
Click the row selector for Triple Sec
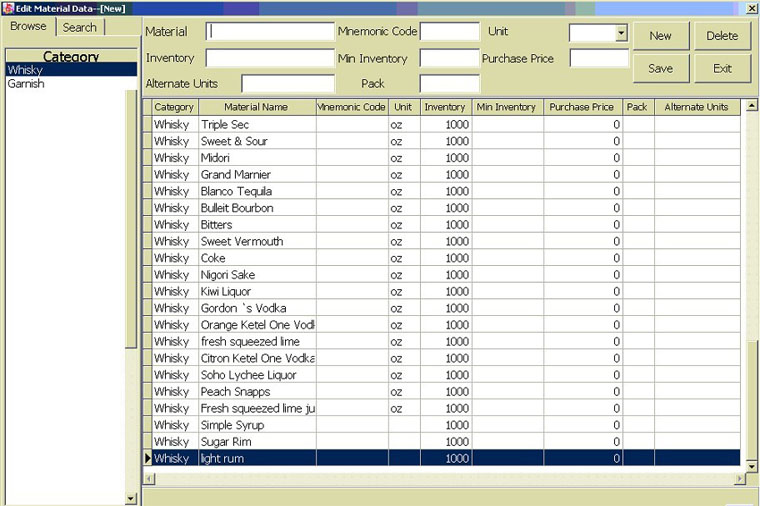coord(147,125)
